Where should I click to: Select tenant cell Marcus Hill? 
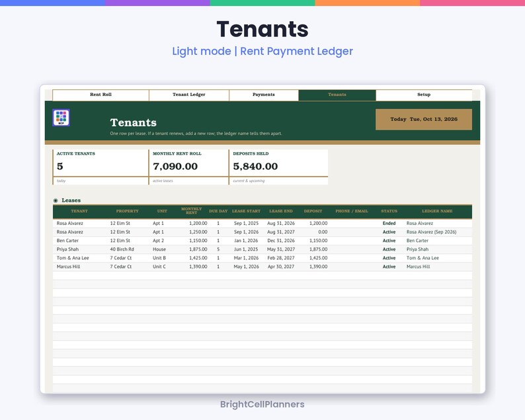point(68,267)
